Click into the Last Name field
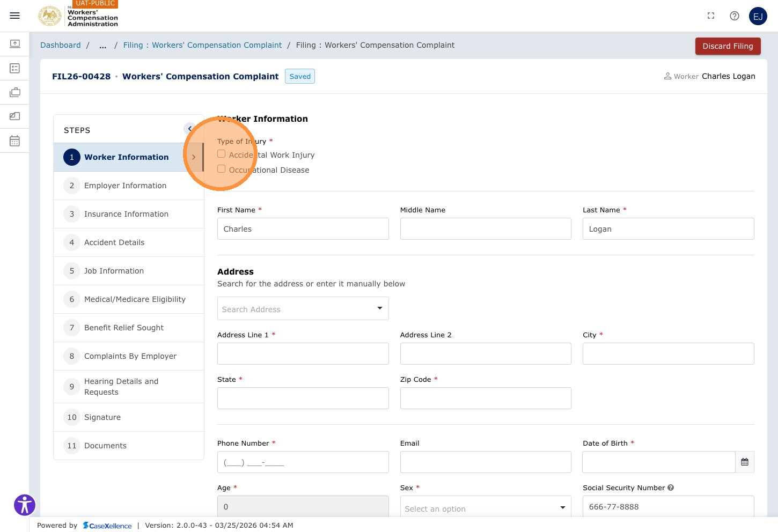 click(669, 229)
